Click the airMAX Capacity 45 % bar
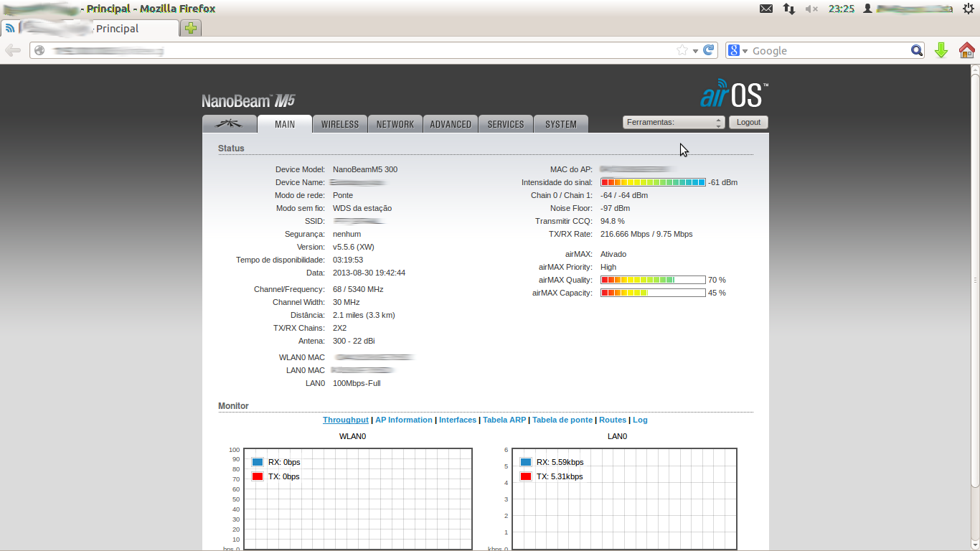This screenshot has height=551, width=980. (x=653, y=293)
